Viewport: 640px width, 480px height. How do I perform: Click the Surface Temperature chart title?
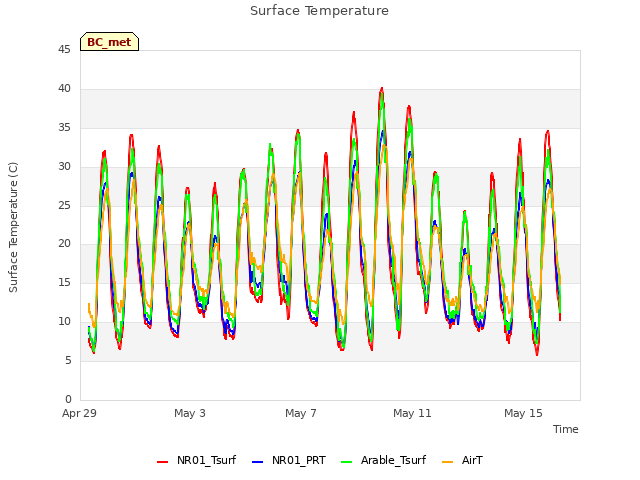point(319,11)
